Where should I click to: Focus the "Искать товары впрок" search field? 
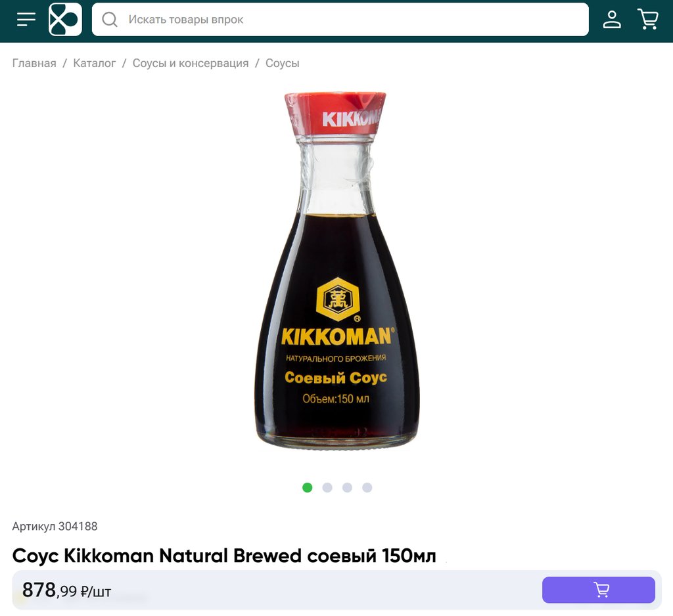coord(340,19)
